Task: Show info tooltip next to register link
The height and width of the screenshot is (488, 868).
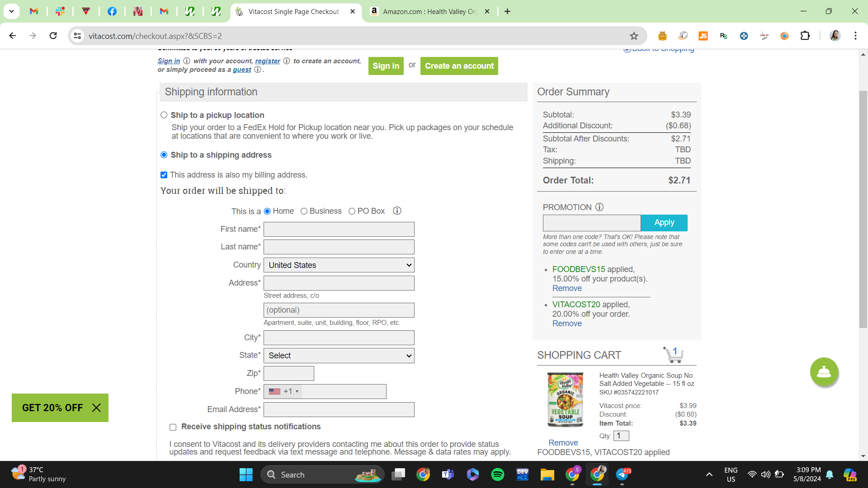Action: (x=287, y=61)
